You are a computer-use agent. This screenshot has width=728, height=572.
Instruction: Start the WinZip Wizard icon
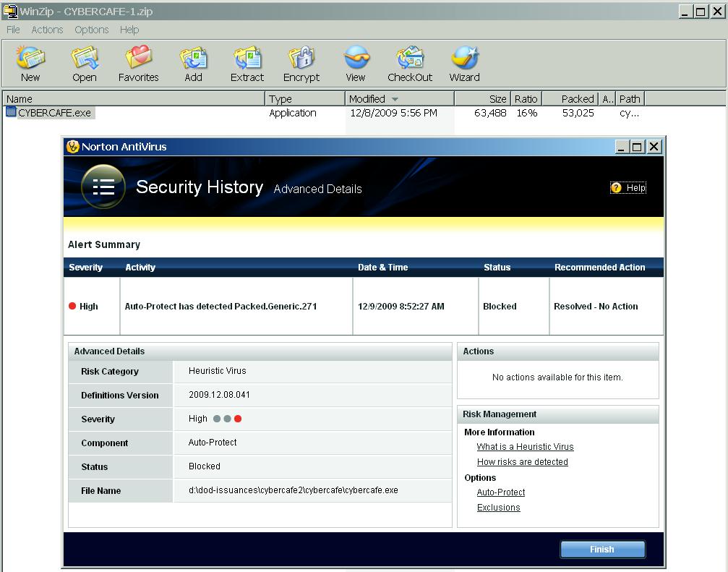[464, 63]
